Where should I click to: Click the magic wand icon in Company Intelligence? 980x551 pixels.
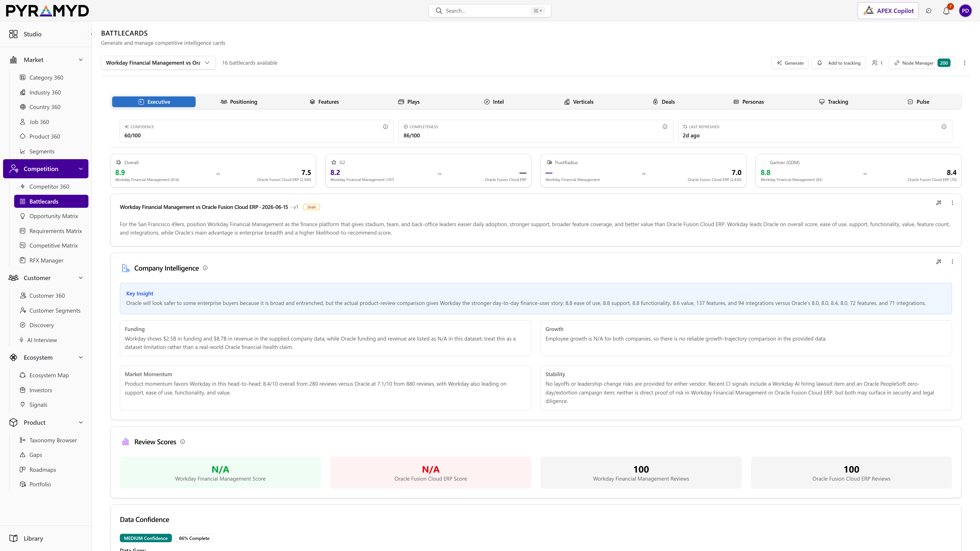939,262
